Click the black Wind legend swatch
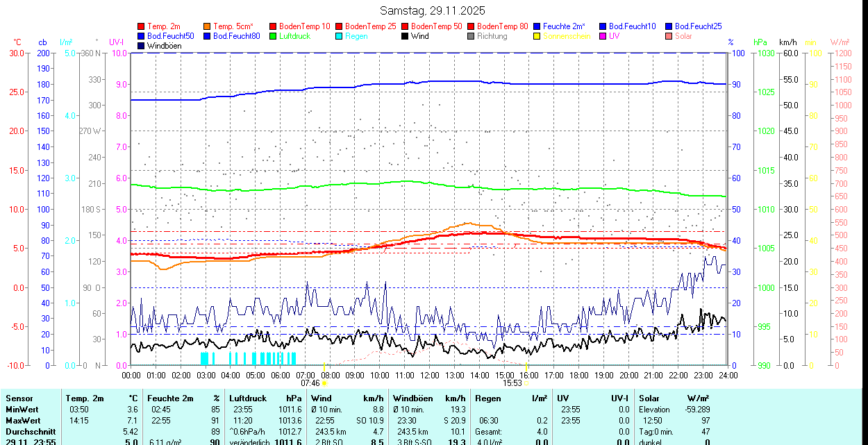 [405, 36]
